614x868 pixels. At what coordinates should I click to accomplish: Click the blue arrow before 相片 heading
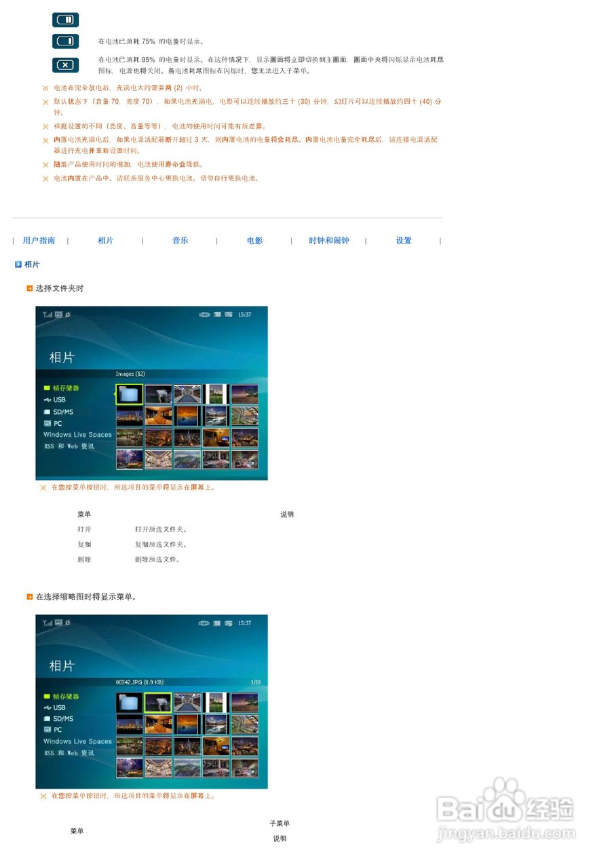[x=18, y=264]
